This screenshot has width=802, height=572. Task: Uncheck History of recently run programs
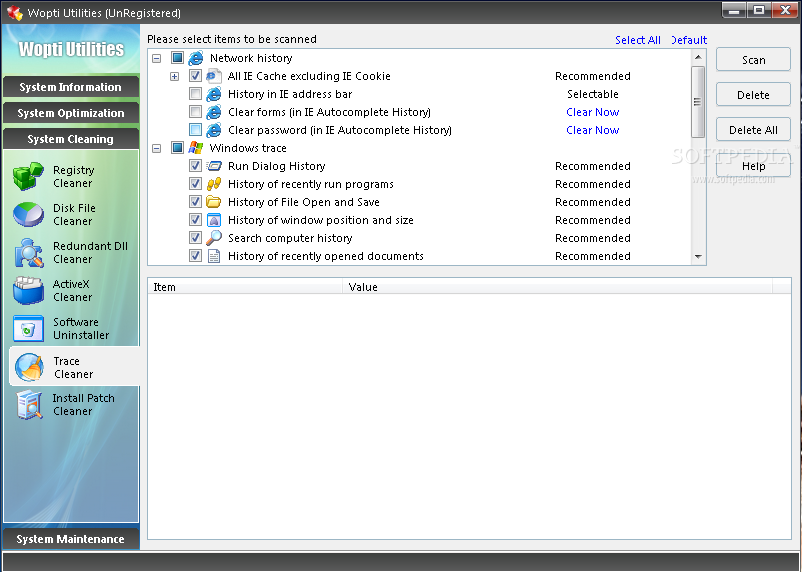195,184
